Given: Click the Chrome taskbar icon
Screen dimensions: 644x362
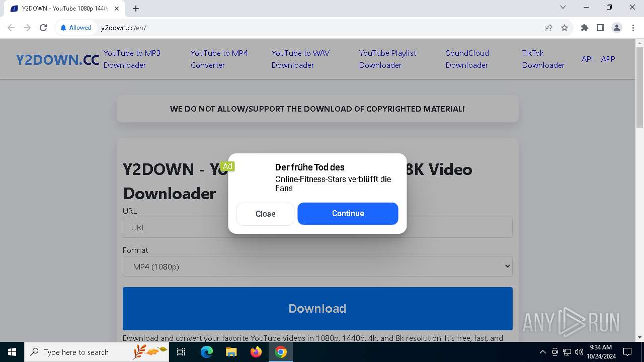Looking at the screenshot, I should pos(281,352).
